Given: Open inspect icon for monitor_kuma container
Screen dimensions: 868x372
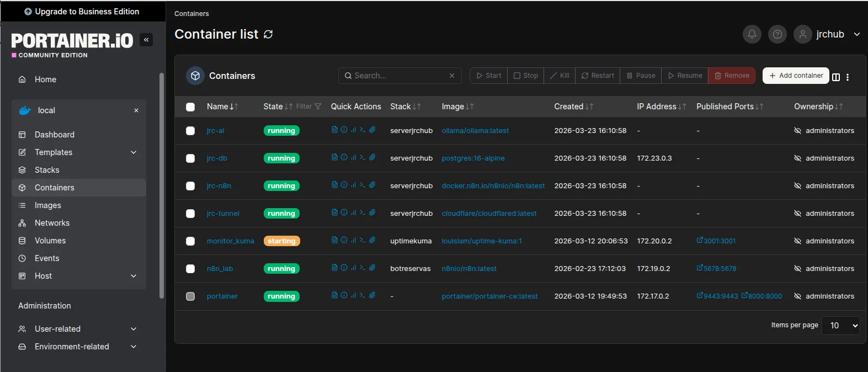Looking at the screenshot, I should pyautogui.click(x=344, y=240).
